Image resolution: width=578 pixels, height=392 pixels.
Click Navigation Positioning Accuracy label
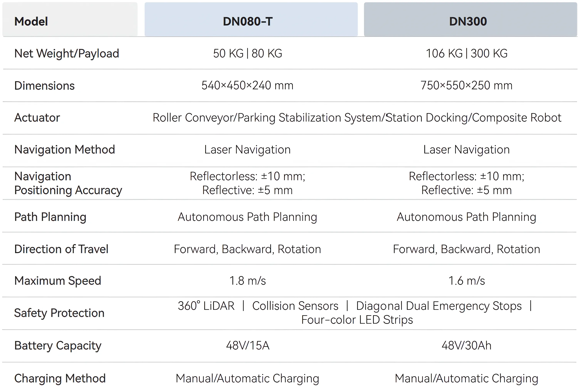(x=68, y=183)
